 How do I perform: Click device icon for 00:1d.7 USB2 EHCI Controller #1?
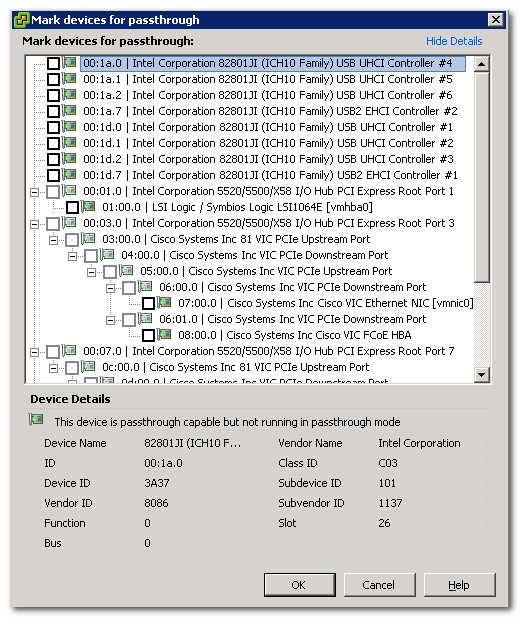[69, 174]
